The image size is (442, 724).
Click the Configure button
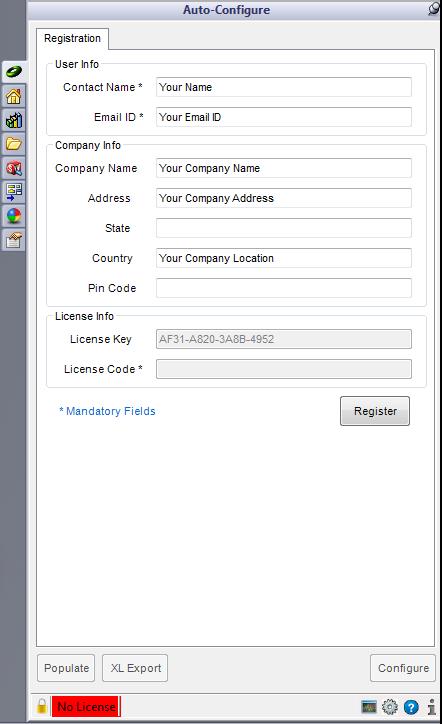(x=403, y=668)
